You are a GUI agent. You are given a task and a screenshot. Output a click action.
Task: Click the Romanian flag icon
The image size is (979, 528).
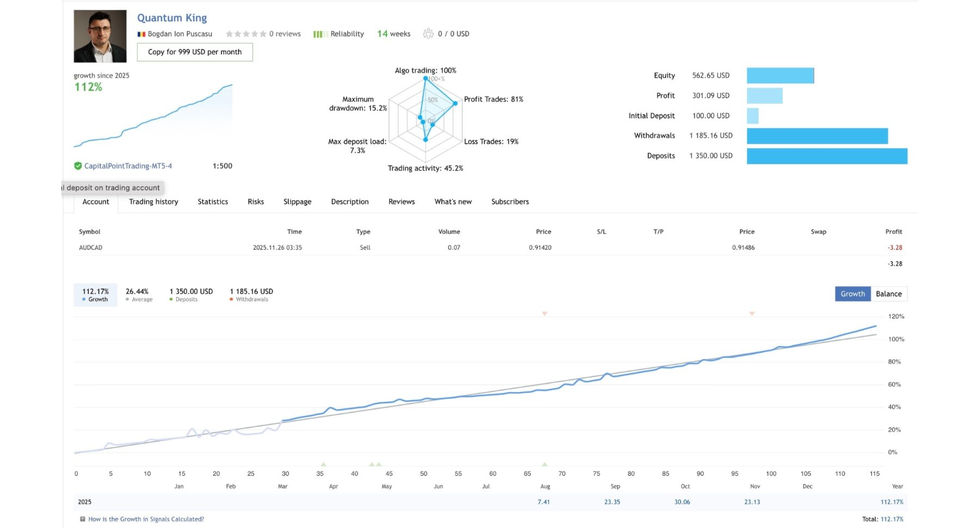pos(141,34)
